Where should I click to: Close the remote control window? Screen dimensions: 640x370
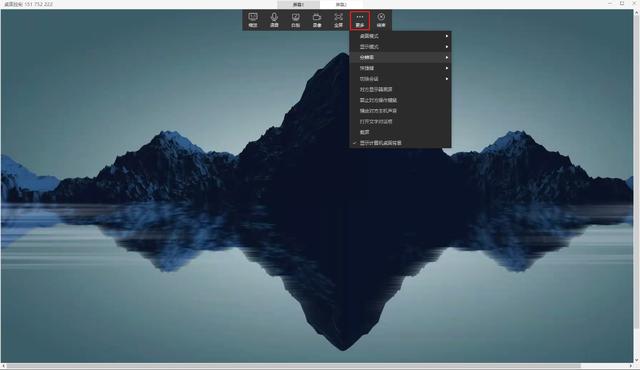tap(634, 3)
